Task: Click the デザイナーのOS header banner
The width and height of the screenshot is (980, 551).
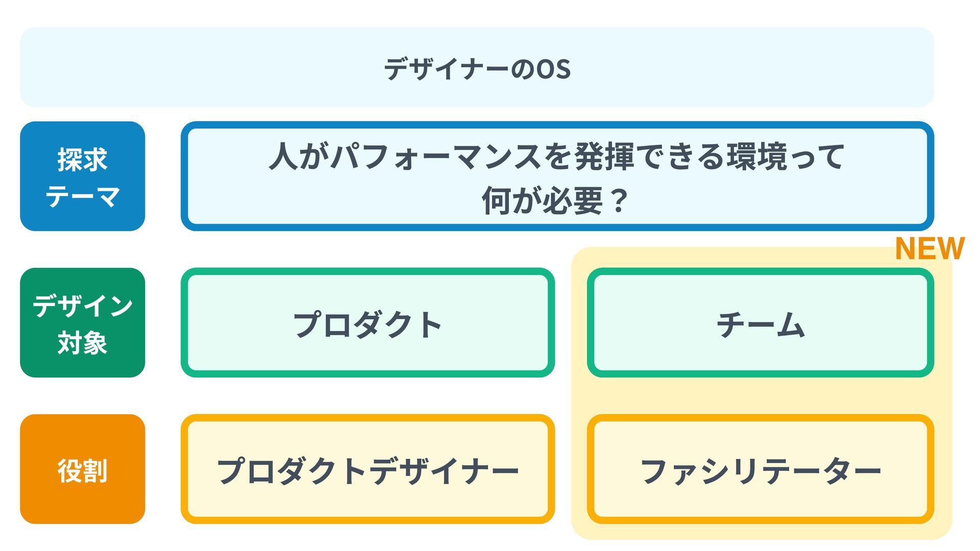Action: pyautogui.click(x=477, y=67)
